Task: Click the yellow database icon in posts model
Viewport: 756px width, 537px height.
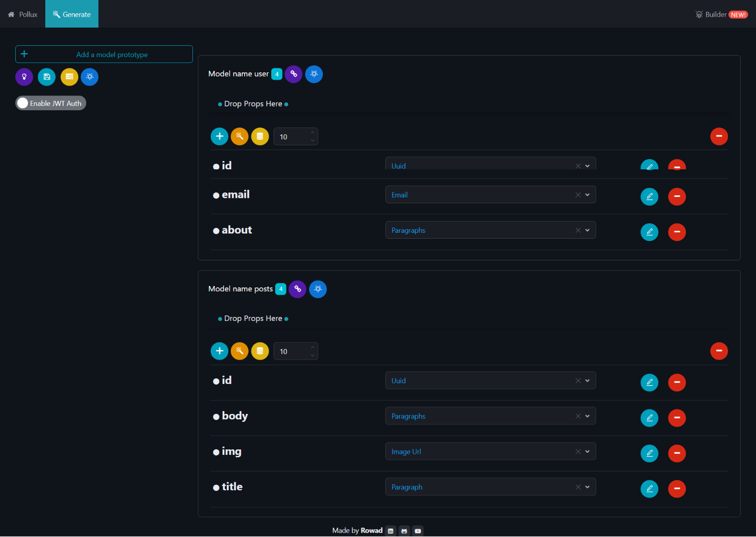Action: [260, 351]
